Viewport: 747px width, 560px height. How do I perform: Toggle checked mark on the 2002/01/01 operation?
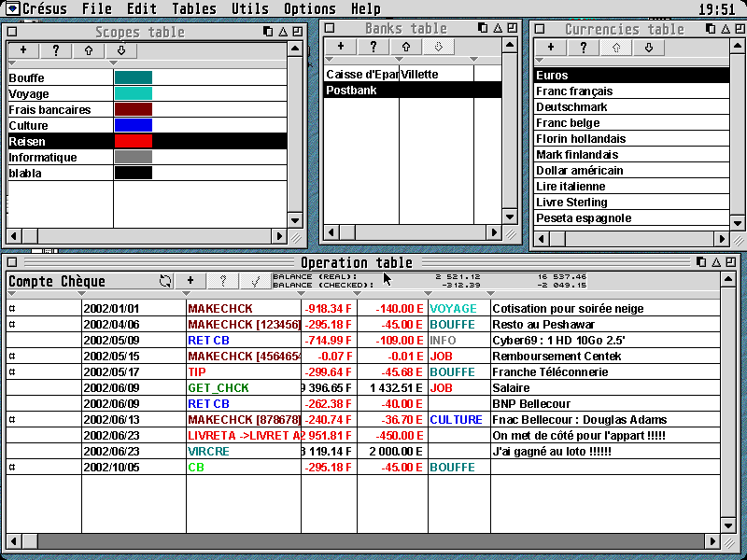12,308
